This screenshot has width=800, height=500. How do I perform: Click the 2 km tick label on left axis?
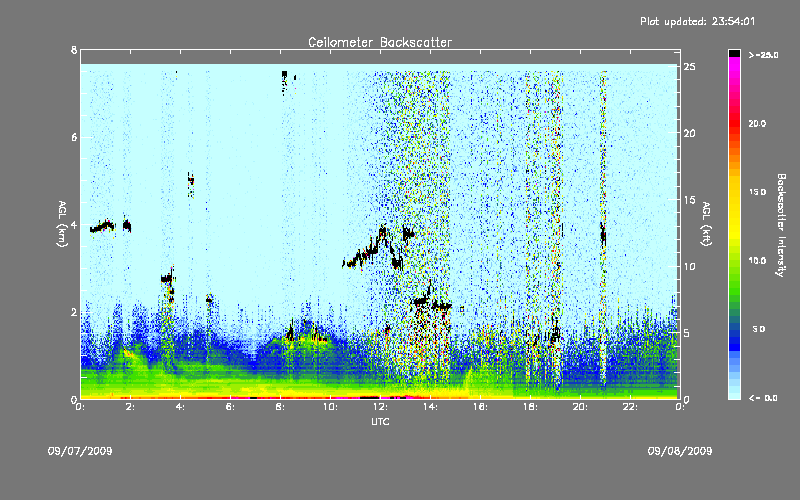pyautogui.click(x=74, y=312)
